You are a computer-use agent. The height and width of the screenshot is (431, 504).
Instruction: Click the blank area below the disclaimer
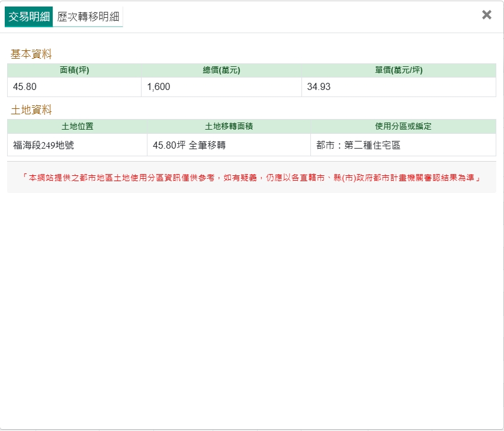coord(252,308)
